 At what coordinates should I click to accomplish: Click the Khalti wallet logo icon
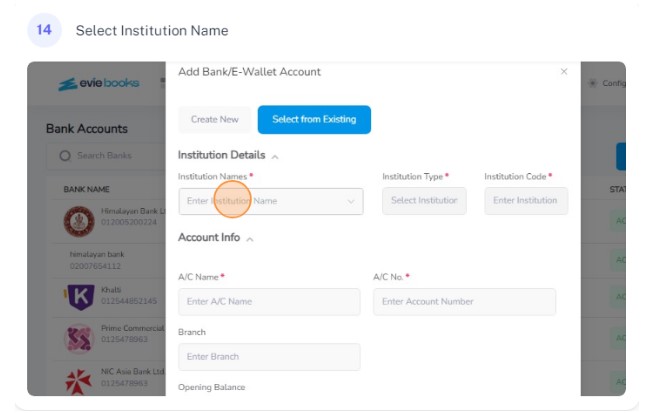79,297
